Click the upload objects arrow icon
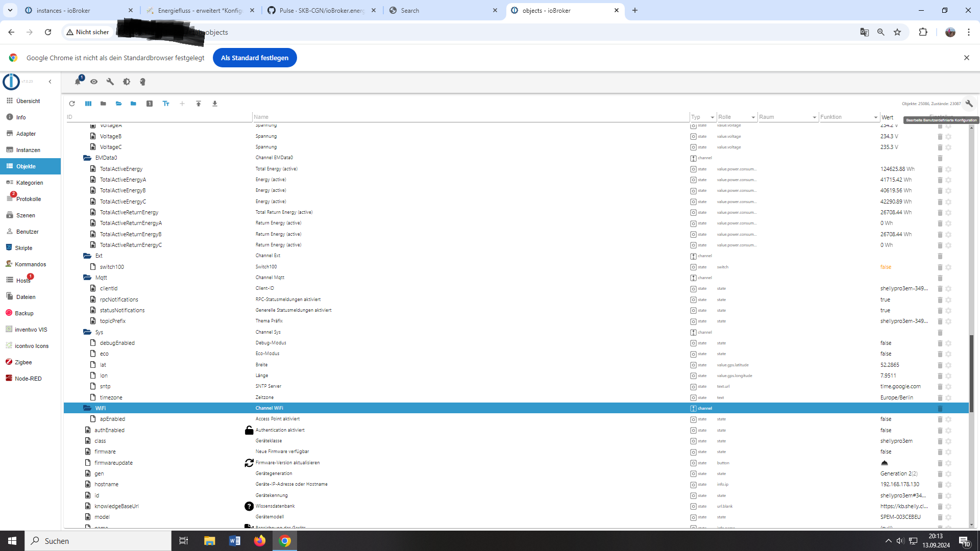Screen dimensions: 980x551 coord(199,104)
